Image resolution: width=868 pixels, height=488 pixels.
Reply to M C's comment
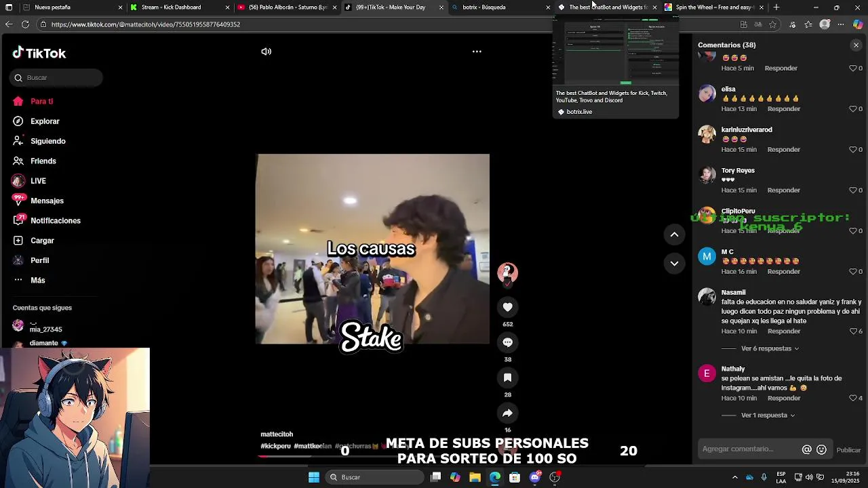784,272
